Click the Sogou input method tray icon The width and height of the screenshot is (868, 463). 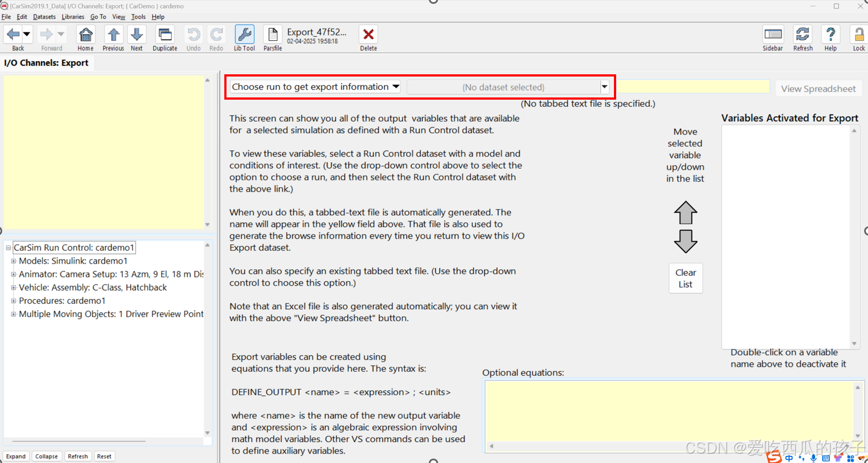coord(774,457)
